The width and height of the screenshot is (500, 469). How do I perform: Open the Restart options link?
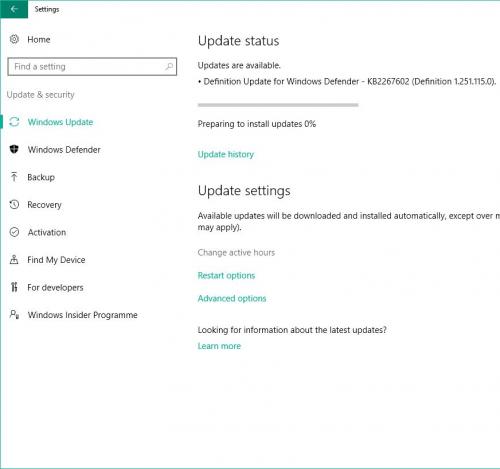pos(226,276)
